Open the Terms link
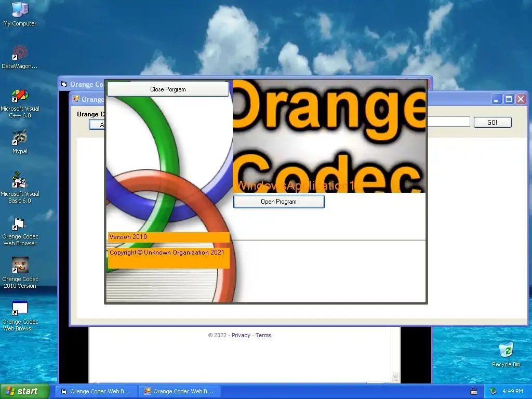 coord(263,335)
